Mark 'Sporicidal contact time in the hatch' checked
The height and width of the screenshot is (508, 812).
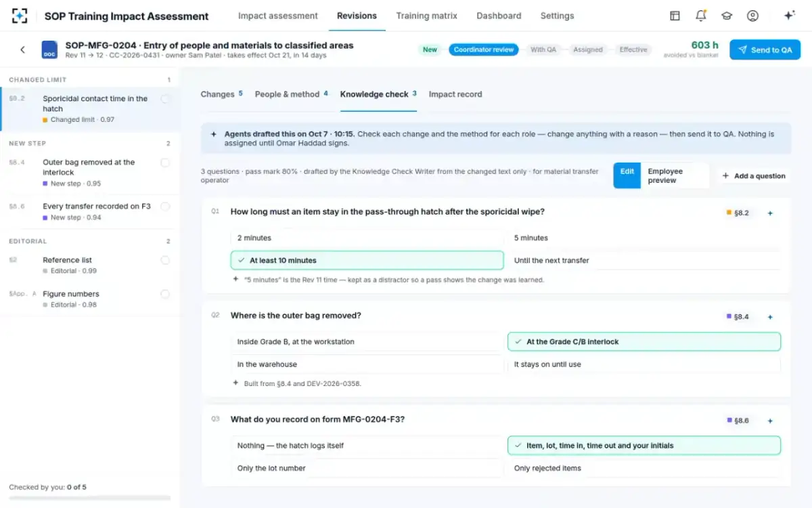tap(165, 99)
